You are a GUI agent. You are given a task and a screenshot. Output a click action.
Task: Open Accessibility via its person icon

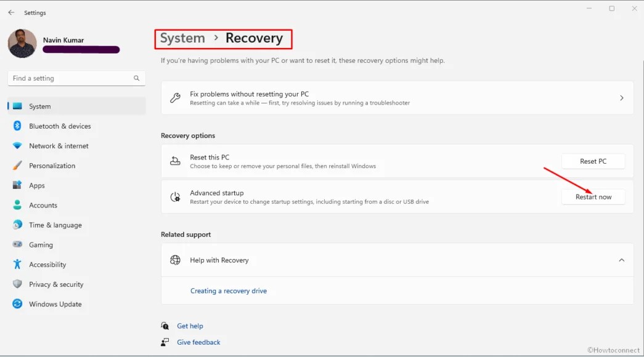[x=17, y=264]
